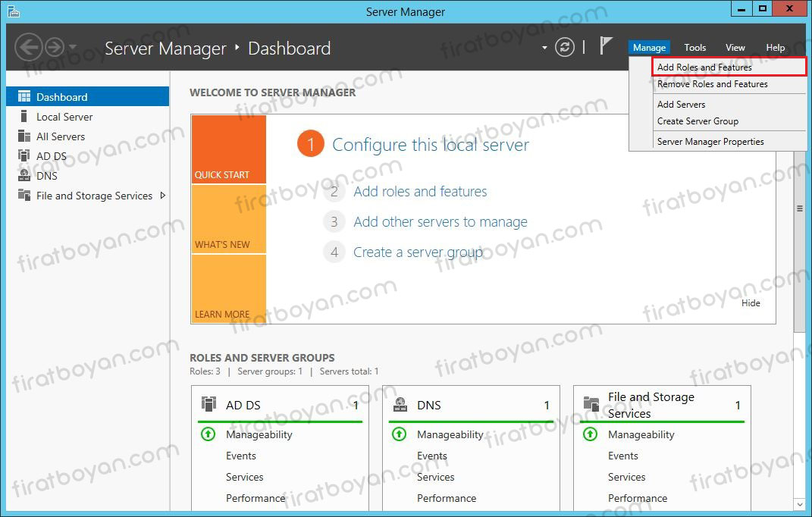This screenshot has width=812, height=517.
Task: Click Add roles and features link
Action: (x=420, y=192)
